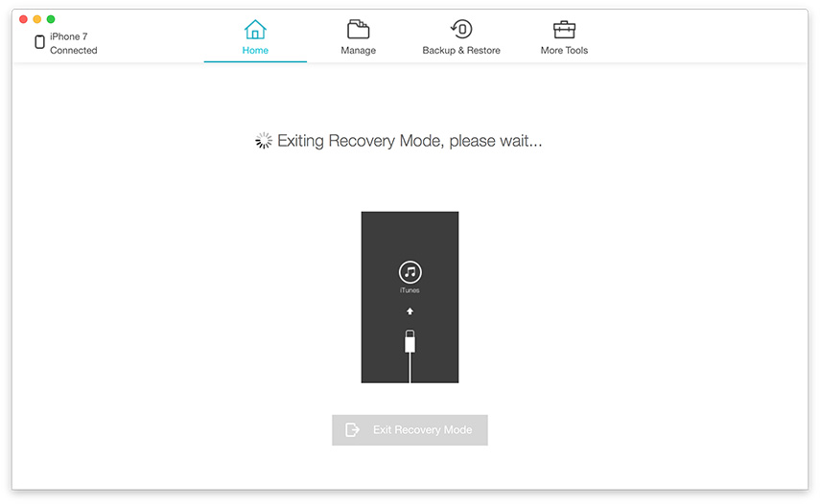Click the house icon for Home
The width and height of the screenshot is (820, 504).
tap(255, 29)
